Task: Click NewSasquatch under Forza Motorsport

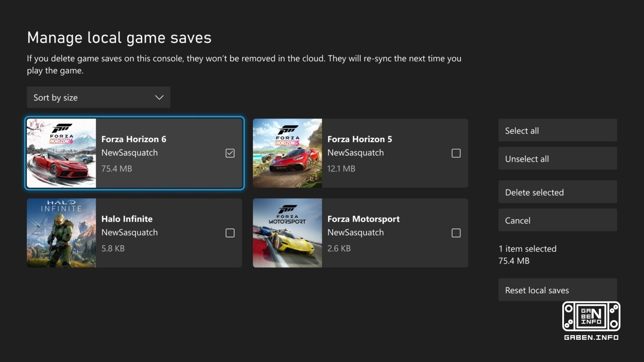Action: pyautogui.click(x=356, y=232)
